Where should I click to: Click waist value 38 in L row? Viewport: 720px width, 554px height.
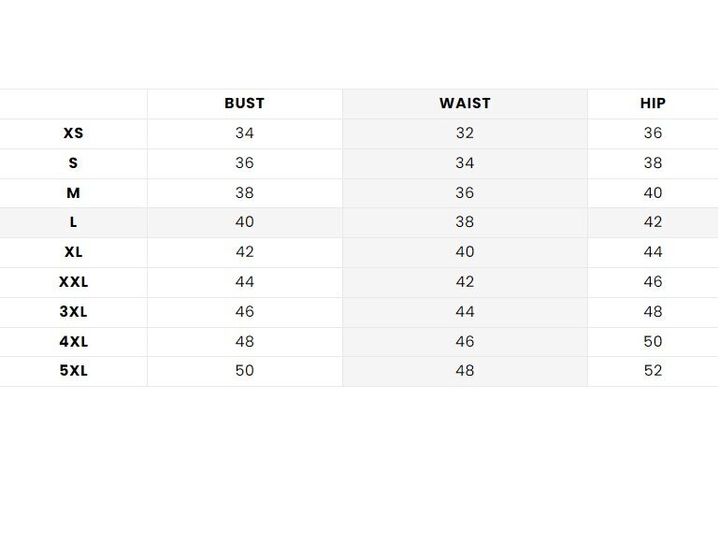point(465,222)
